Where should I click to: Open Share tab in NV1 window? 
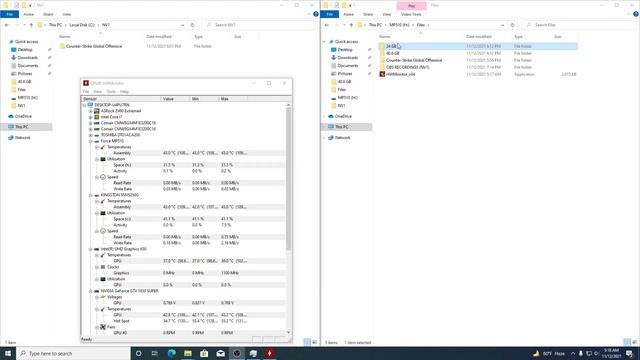pos(48,14)
